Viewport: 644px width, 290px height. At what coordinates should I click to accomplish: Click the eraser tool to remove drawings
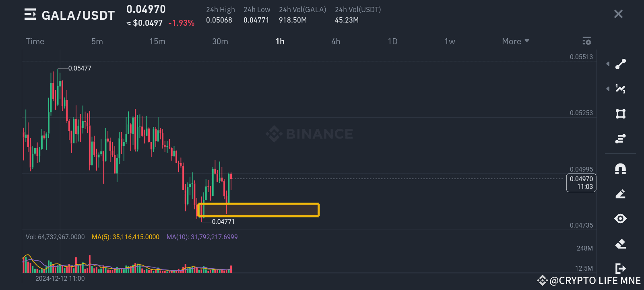pyautogui.click(x=620, y=244)
